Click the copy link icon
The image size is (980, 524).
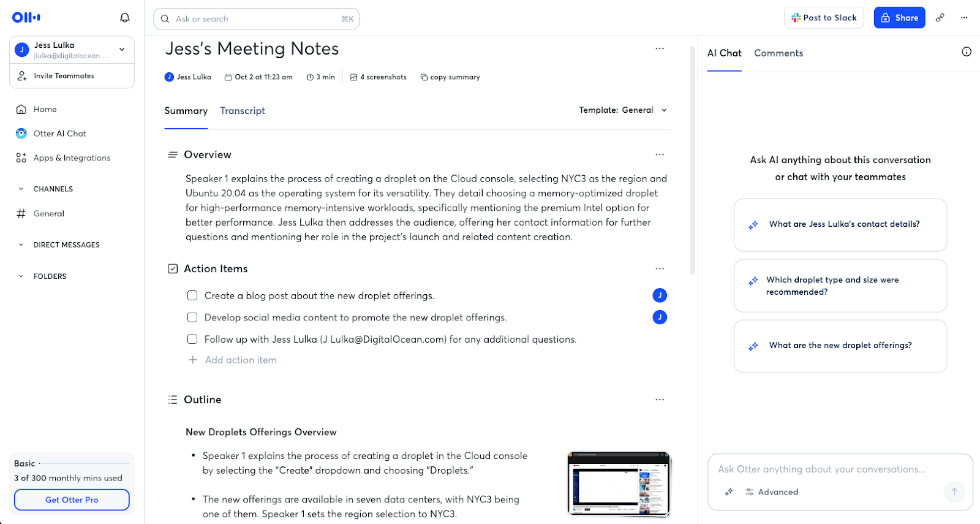click(x=940, y=18)
